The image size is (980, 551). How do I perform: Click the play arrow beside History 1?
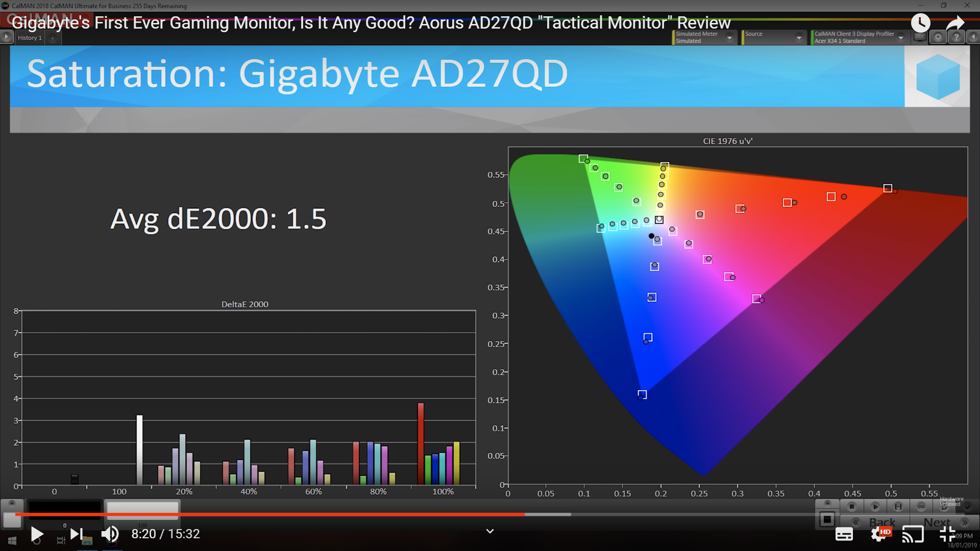[x=7, y=37]
